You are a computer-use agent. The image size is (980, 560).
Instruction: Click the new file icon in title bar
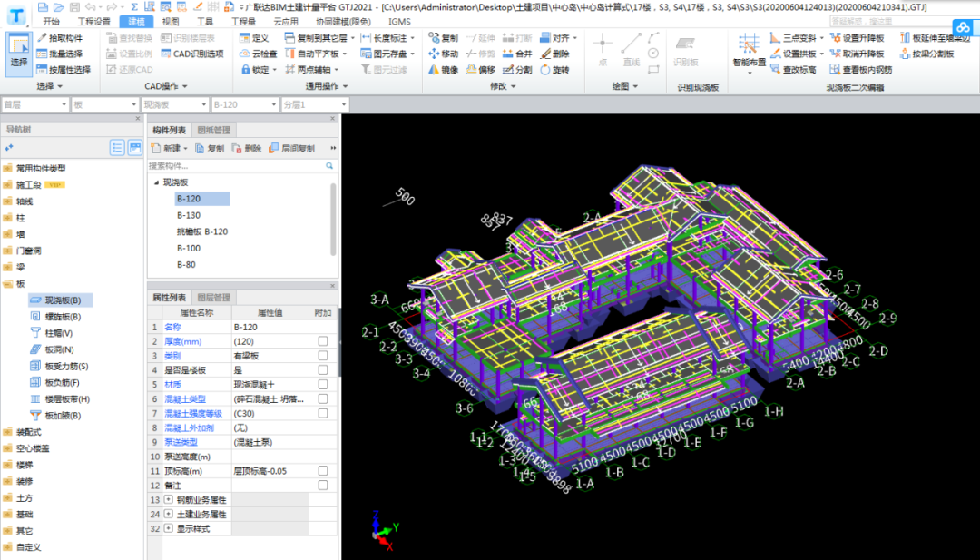[x=43, y=7]
